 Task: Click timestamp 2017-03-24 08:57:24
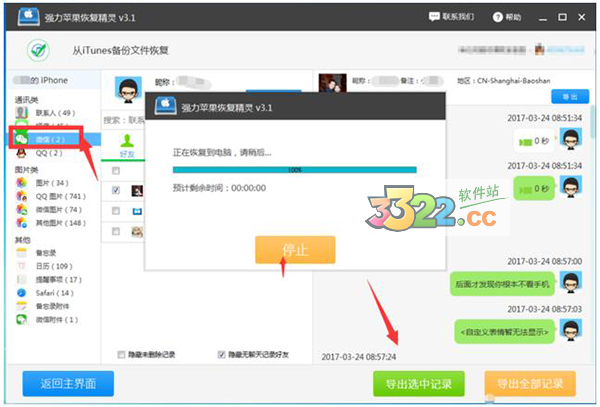pos(359,357)
